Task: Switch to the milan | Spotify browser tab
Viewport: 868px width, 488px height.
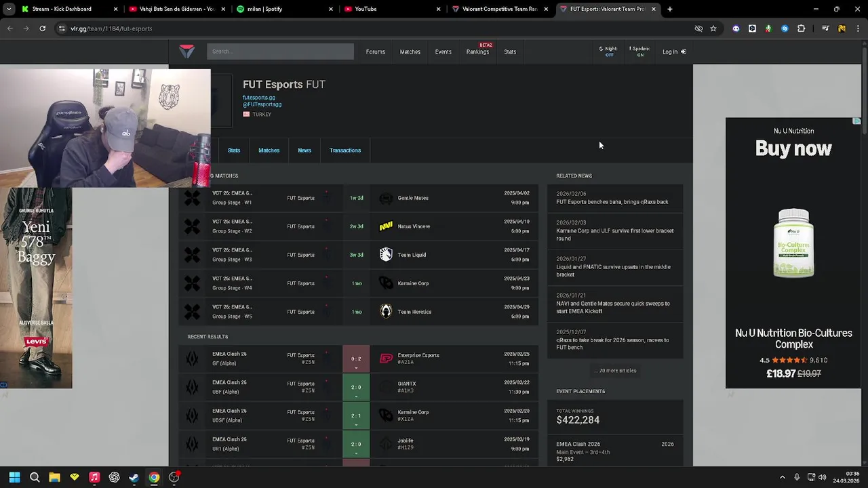Action: (x=285, y=9)
